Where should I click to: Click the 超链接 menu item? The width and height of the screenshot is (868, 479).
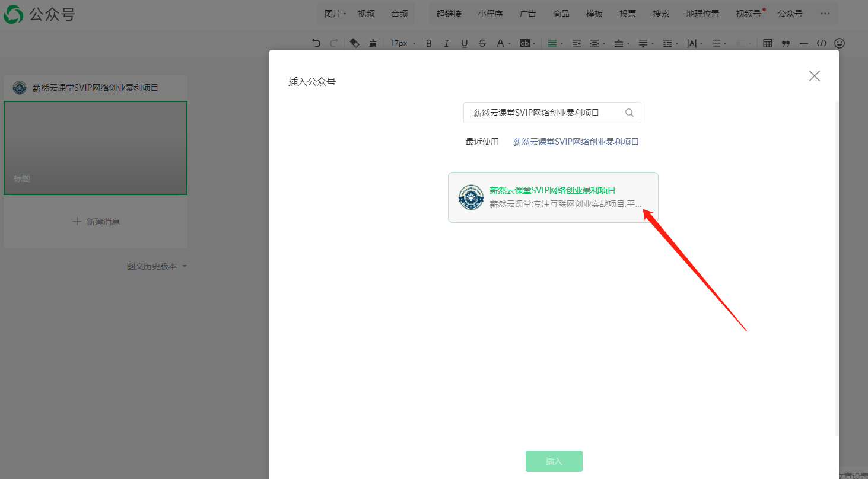(x=449, y=14)
